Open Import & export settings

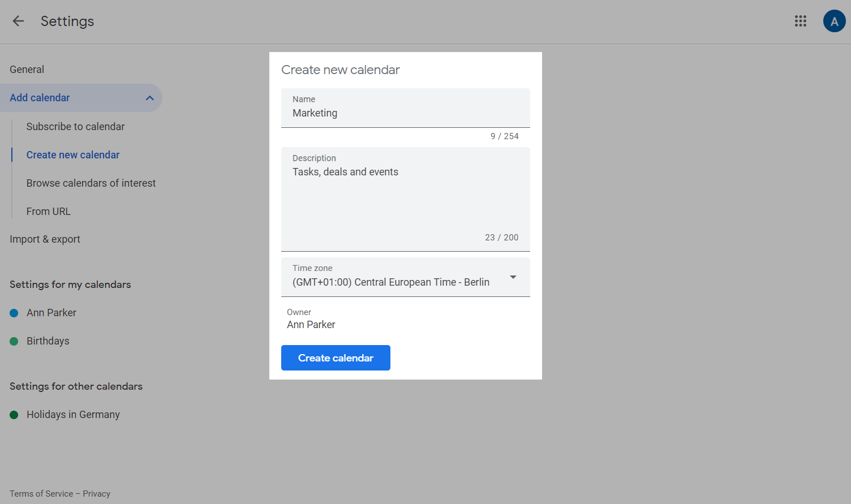[45, 239]
